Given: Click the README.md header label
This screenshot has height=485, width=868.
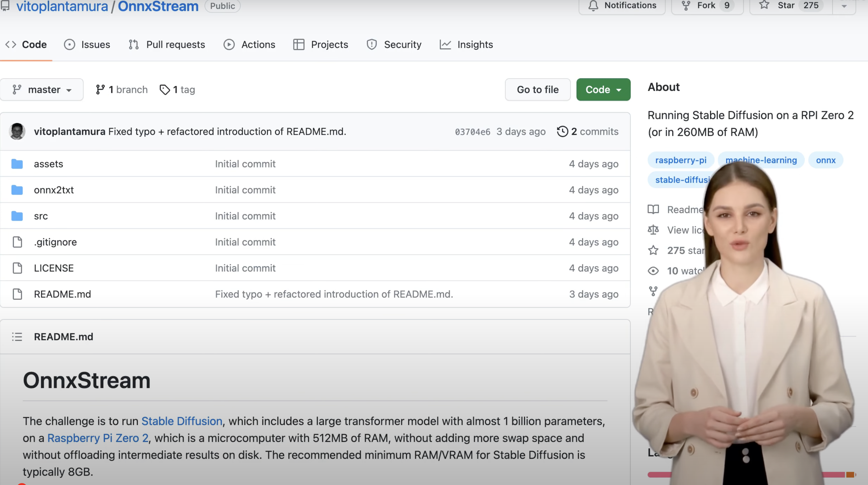Looking at the screenshot, I should click(63, 337).
